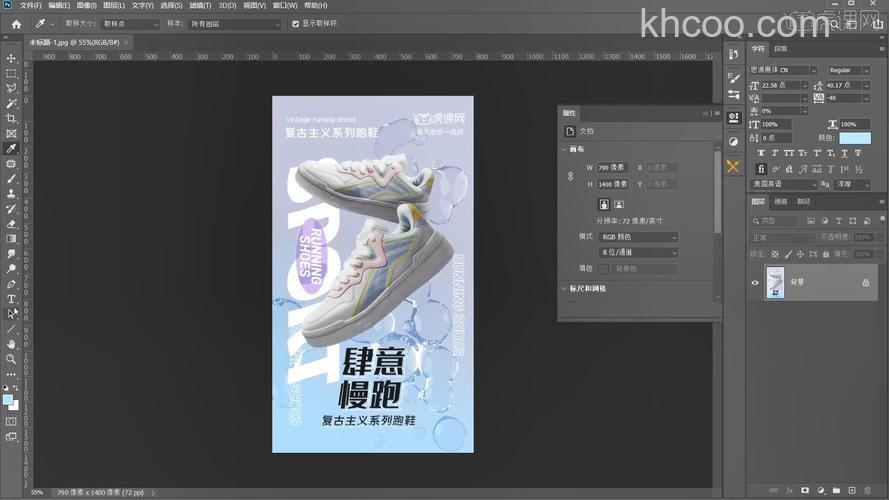Open the sample layers dropdown
Viewport: 889px width, 500px height.
(235, 24)
